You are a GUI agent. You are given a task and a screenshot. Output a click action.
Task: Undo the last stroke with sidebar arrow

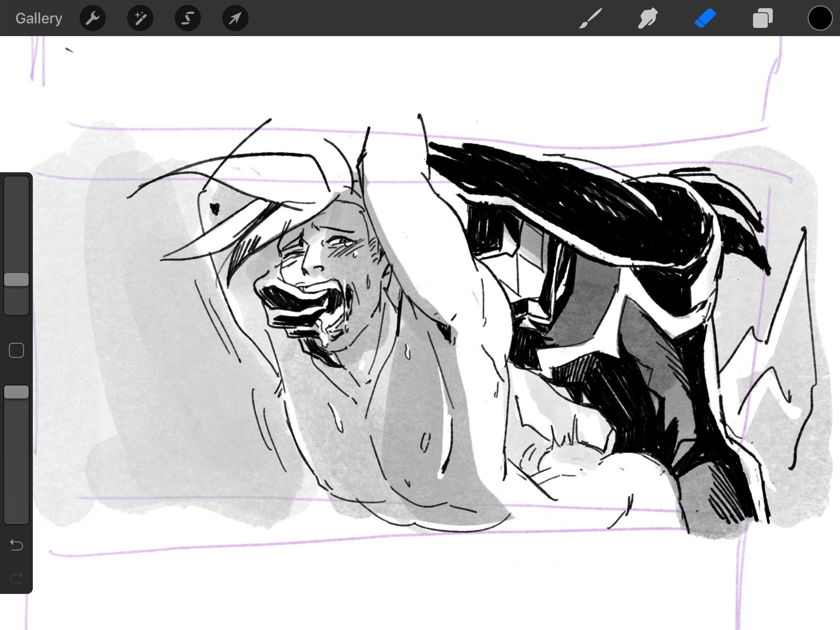[x=16, y=545]
